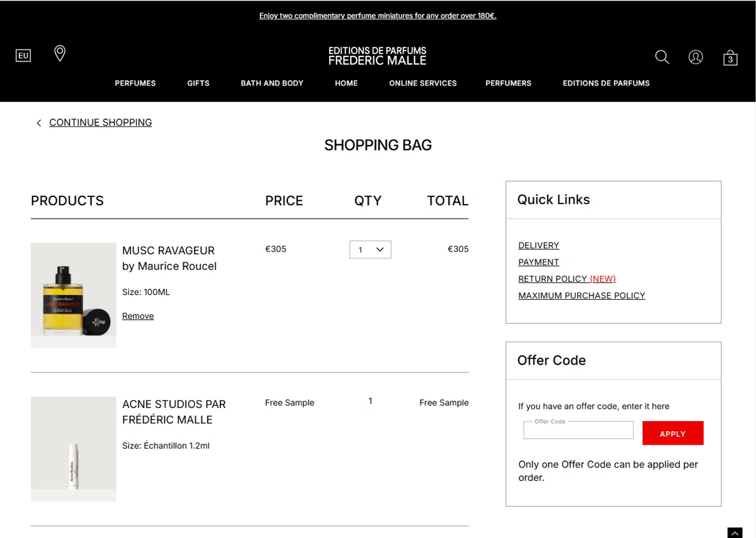Open the store locator pin icon

[x=59, y=53]
